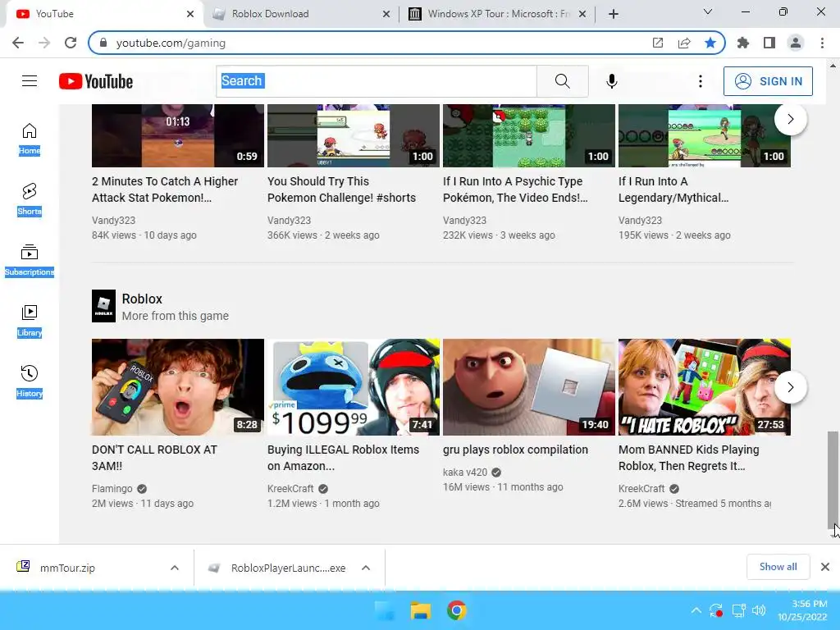Click the SIGN IN button
Viewport: 840px width, 630px height.
coord(768,81)
